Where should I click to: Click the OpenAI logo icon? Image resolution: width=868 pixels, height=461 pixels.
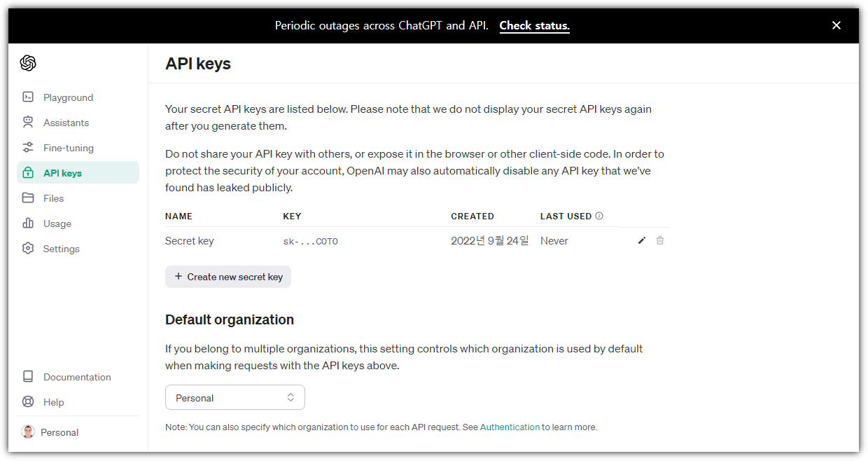tap(28, 63)
